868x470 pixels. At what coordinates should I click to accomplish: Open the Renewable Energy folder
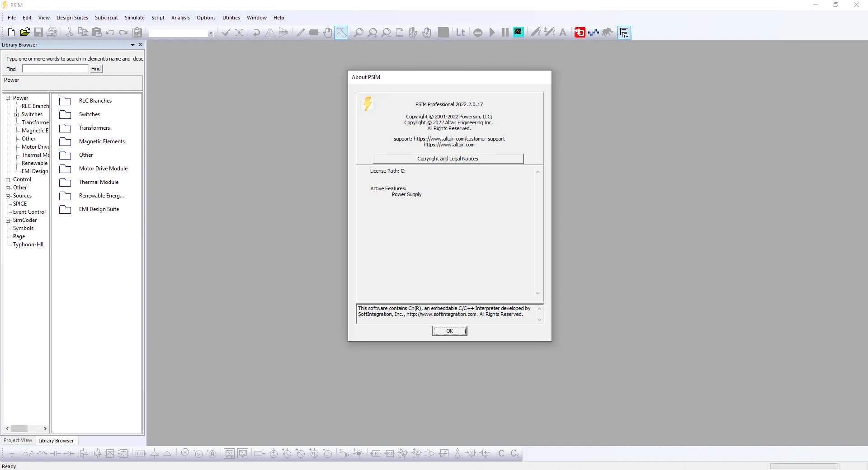click(x=92, y=196)
